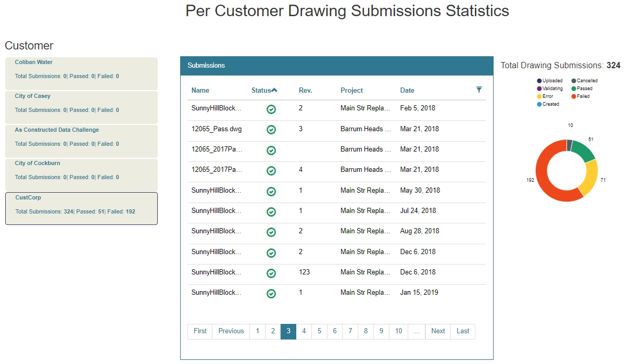This screenshot has height=364, width=630.
Task: Click status checkmark for Feb 5, 2018 row
Action: (271, 109)
